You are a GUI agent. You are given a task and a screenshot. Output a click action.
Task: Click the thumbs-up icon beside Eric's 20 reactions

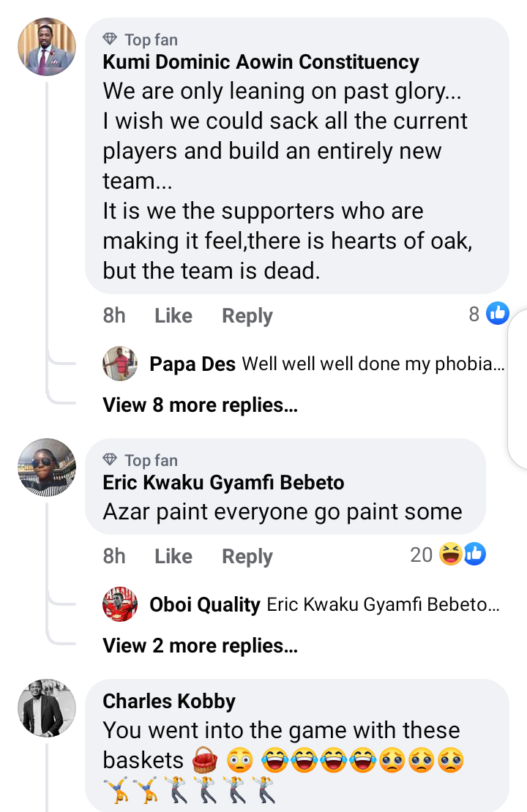(x=474, y=555)
